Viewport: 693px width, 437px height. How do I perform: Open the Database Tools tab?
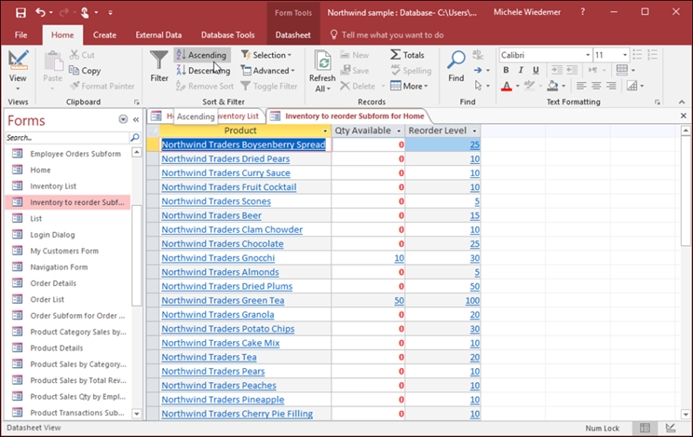pos(228,35)
